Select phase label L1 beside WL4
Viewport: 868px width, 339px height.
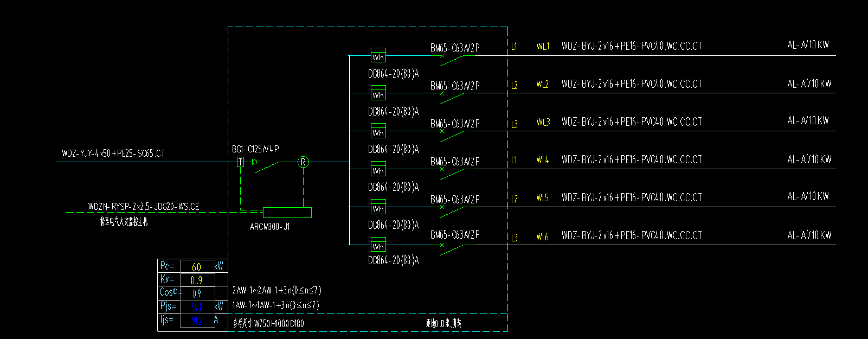pyautogui.click(x=514, y=160)
